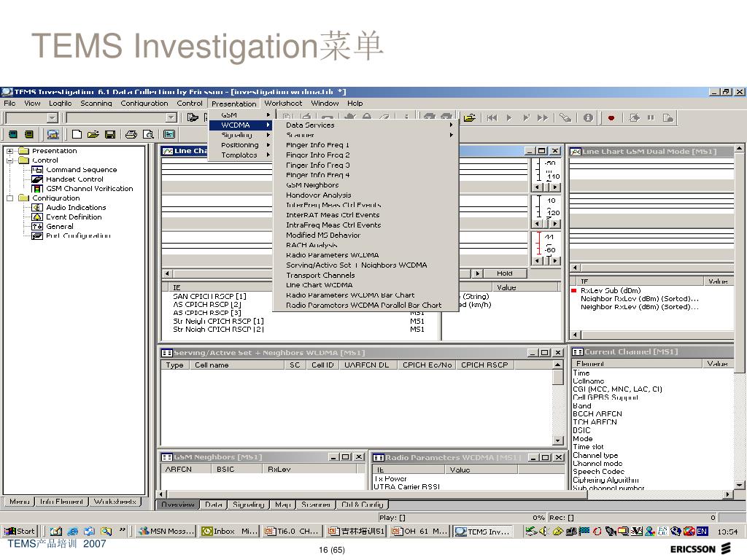Image resolution: width=747 pixels, height=560 pixels.
Task: Click the green book icon in second toolbar
Action: (x=13, y=134)
